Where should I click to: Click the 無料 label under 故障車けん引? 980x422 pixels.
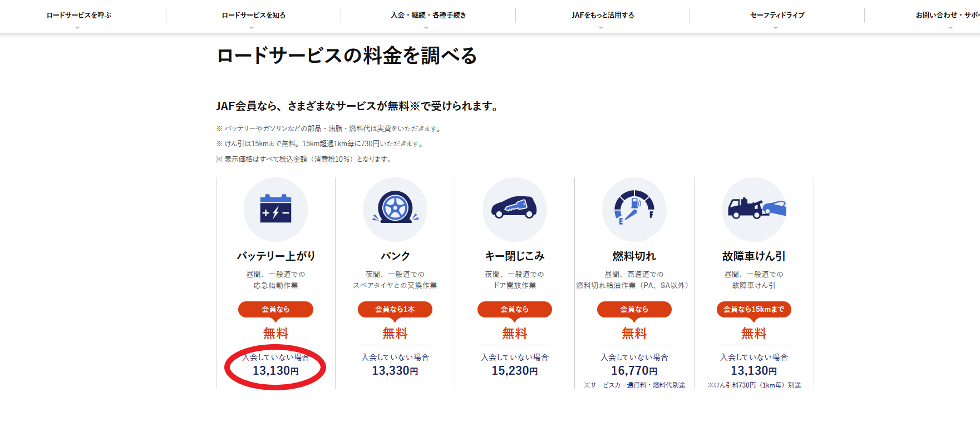754,334
